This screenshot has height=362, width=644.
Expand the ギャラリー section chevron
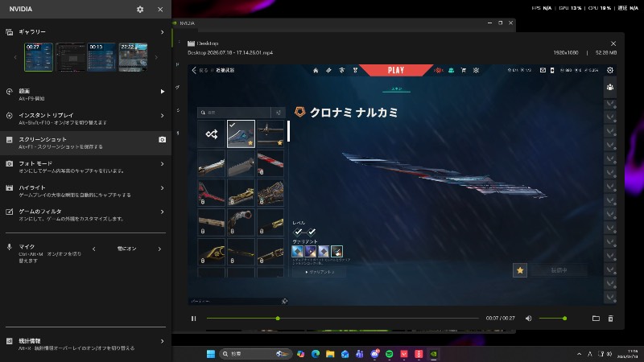click(x=163, y=32)
